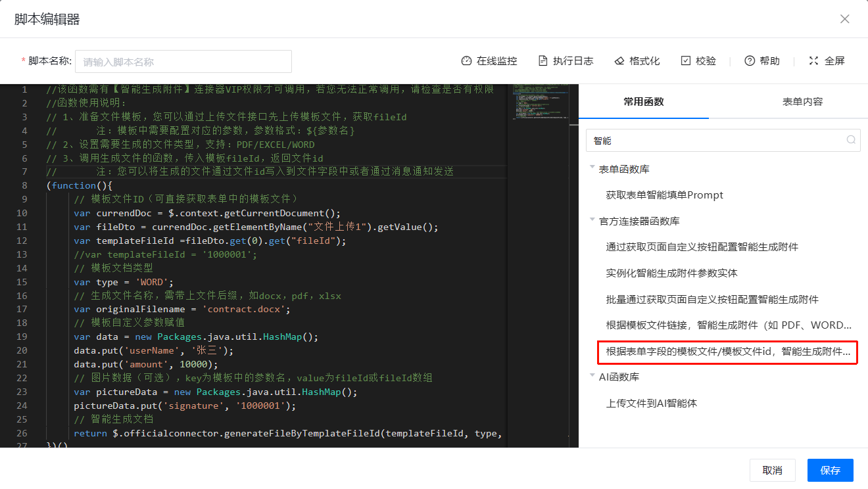Select 上传文件到AI智能体 function
The image size is (868, 489).
651,403
